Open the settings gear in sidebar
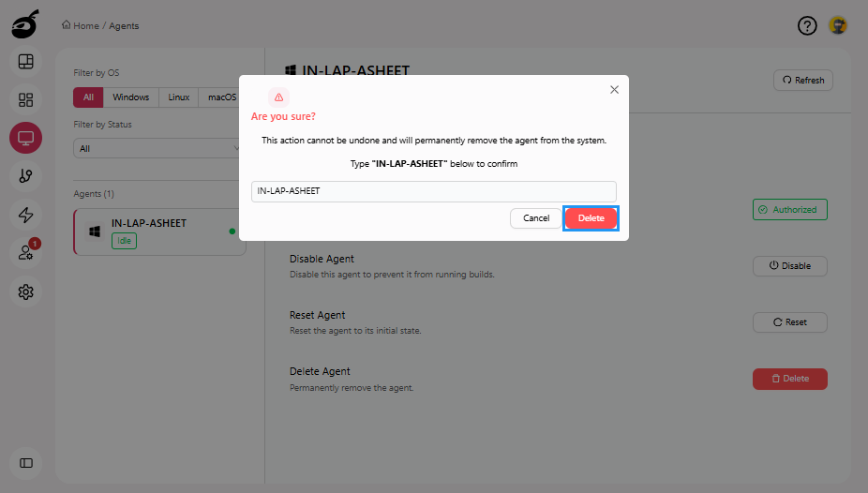 25,291
